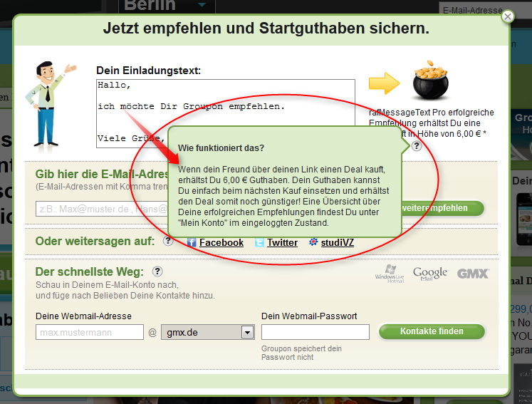Click the Facebook share icon
This screenshot has height=404, width=532.
[x=192, y=242]
